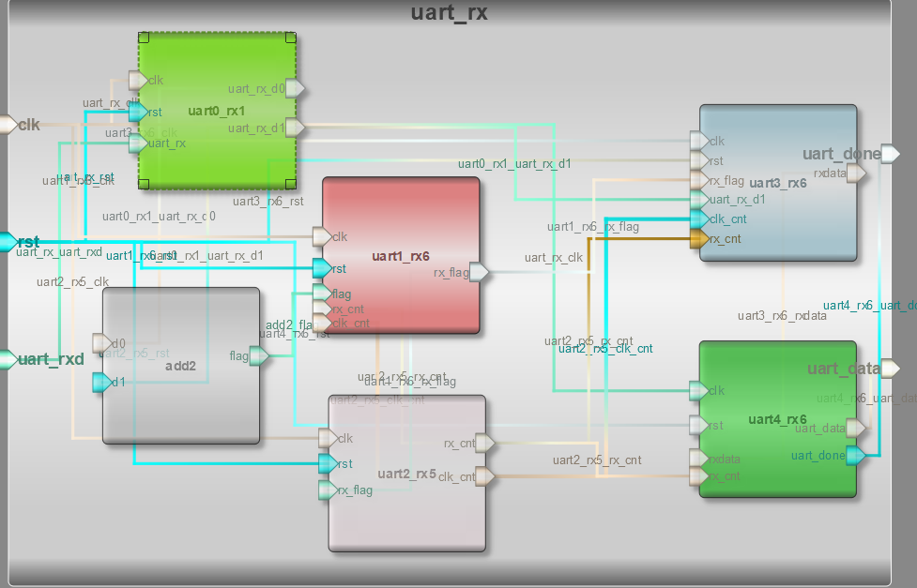Click the uart2_rx5_clk_cnt wire label
917x588 pixels.
pyautogui.click(x=606, y=349)
